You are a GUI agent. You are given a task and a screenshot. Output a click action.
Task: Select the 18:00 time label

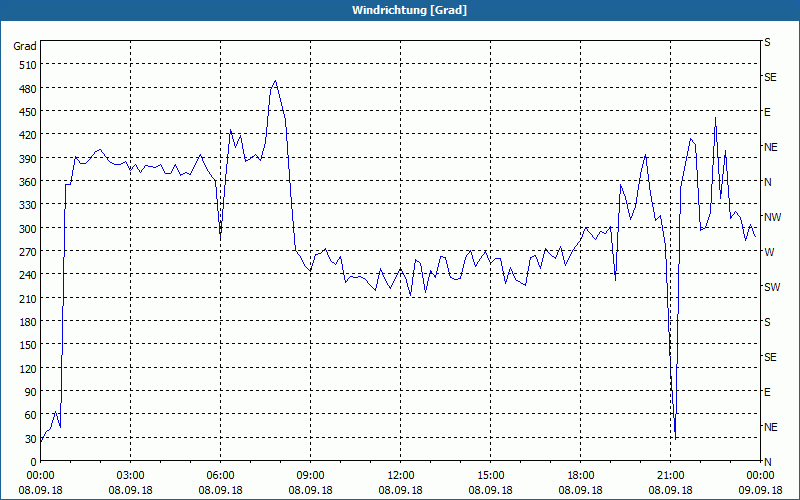581,476
